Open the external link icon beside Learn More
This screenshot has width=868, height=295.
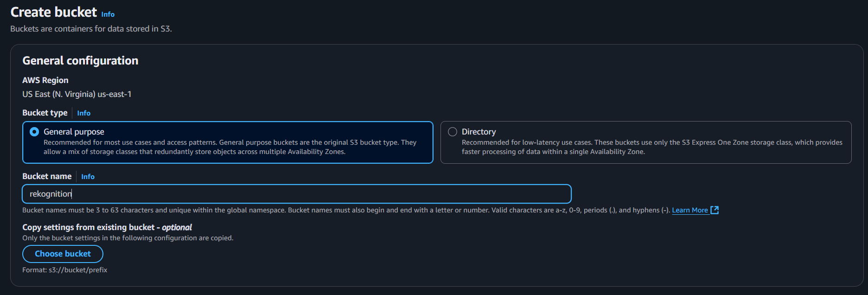[x=715, y=210]
